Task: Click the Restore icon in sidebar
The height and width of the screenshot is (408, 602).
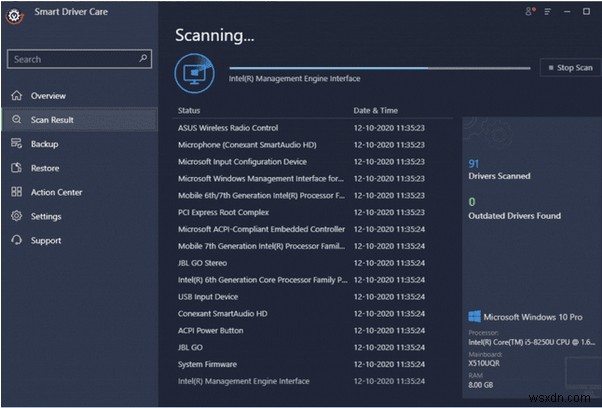Action: point(17,168)
